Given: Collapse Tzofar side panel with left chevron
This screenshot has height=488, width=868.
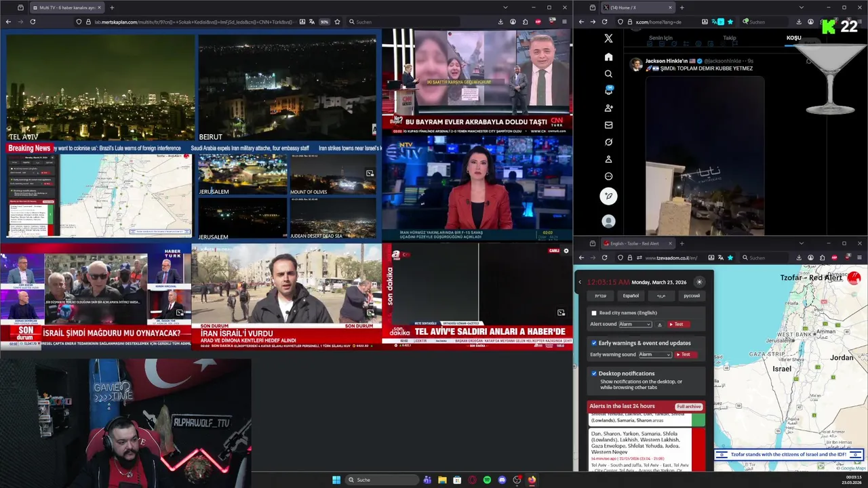Looking at the screenshot, I should pos(580,282).
